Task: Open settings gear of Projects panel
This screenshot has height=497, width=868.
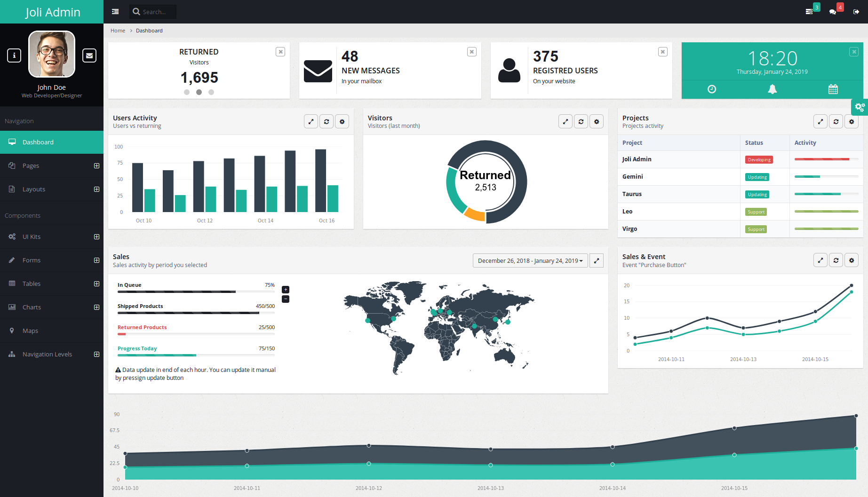Action: click(x=852, y=122)
